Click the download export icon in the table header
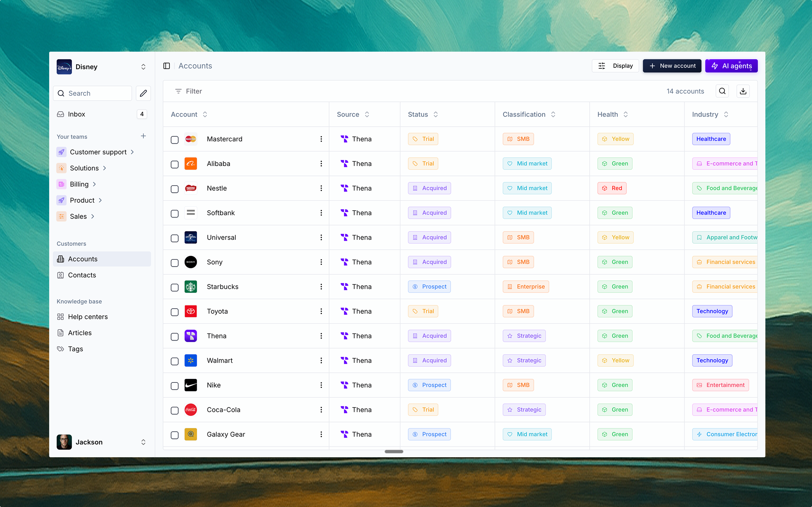 click(743, 91)
